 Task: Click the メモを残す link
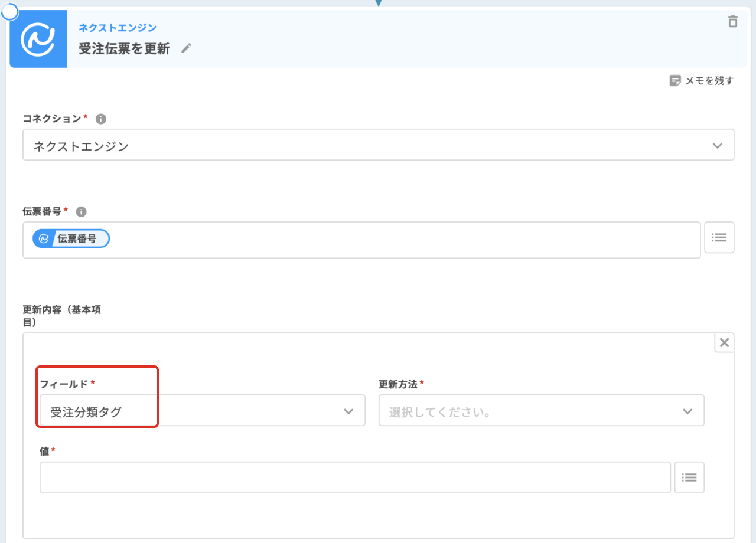click(709, 81)
